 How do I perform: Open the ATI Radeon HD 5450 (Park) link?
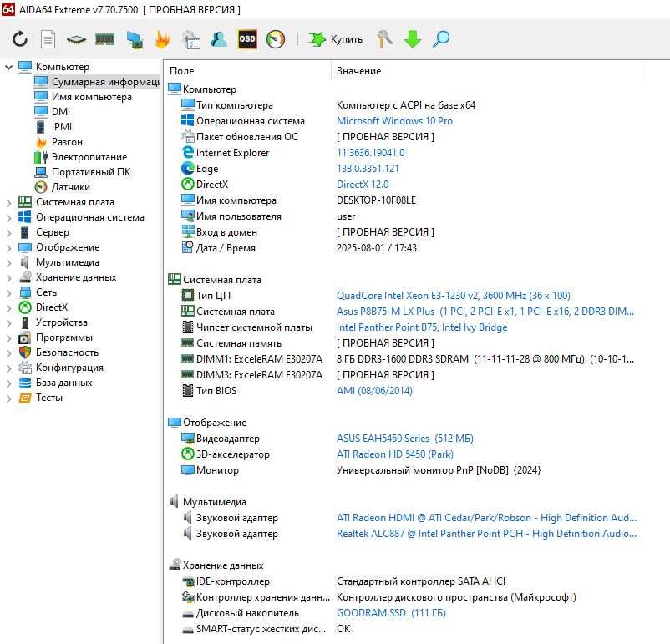coord(395,454)
